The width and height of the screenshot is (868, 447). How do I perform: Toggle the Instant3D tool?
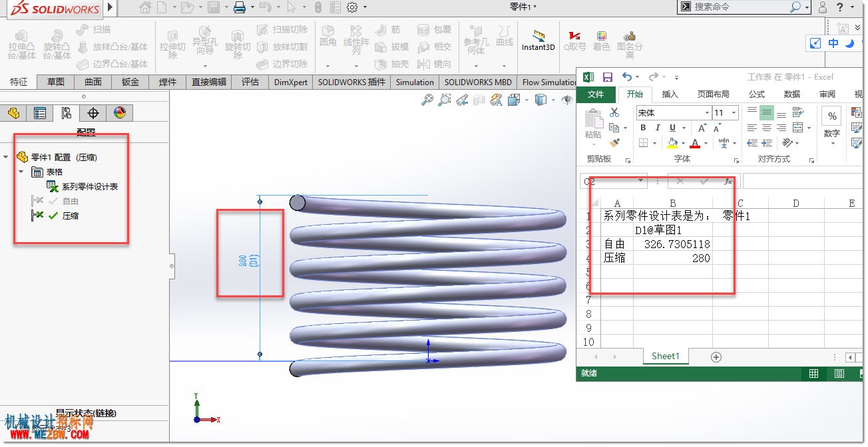(538, 40)
